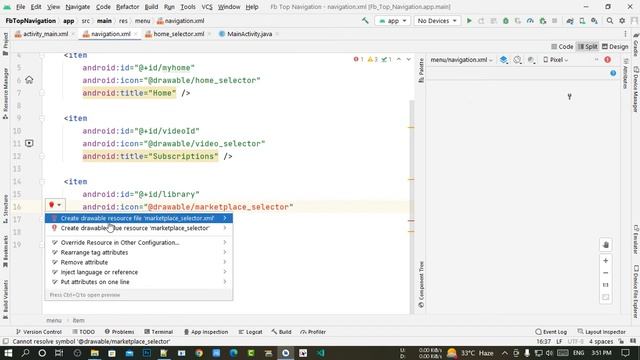640x360 pixels.
Task: Open File Explorer from taskbar
Action: (95, 353)
